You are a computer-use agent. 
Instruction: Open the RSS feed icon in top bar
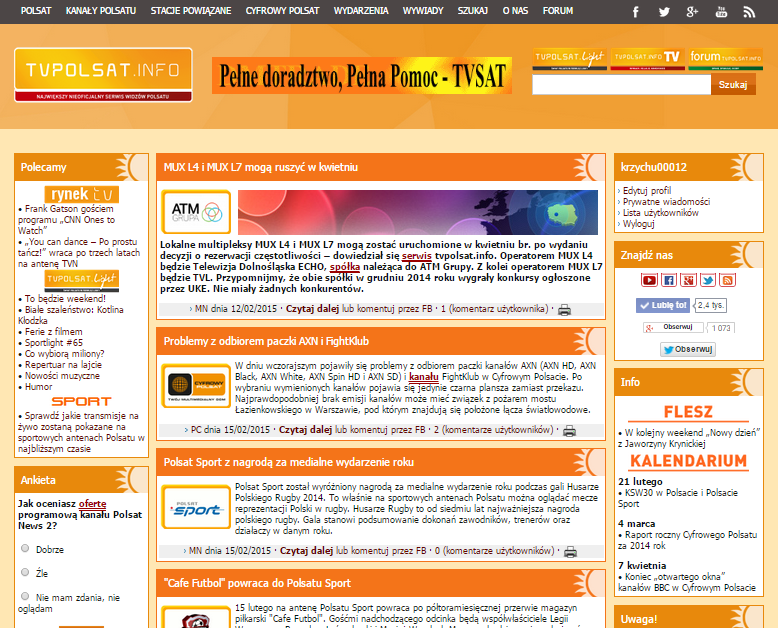(749, 12)
